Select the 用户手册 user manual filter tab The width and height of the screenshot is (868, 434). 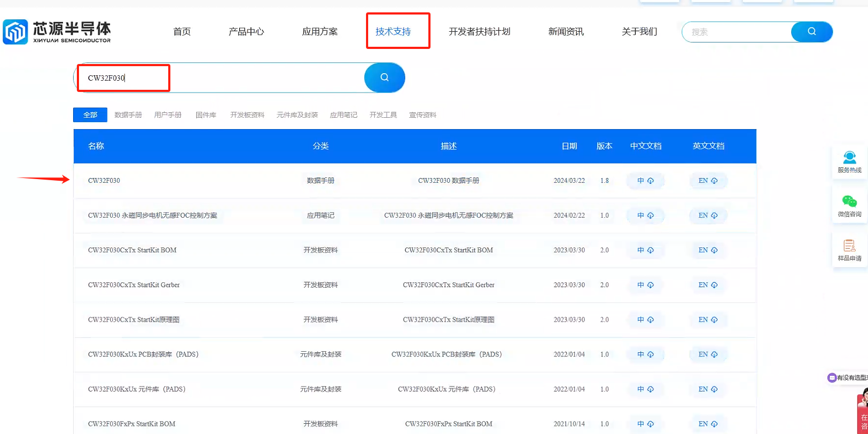(168, 115)
